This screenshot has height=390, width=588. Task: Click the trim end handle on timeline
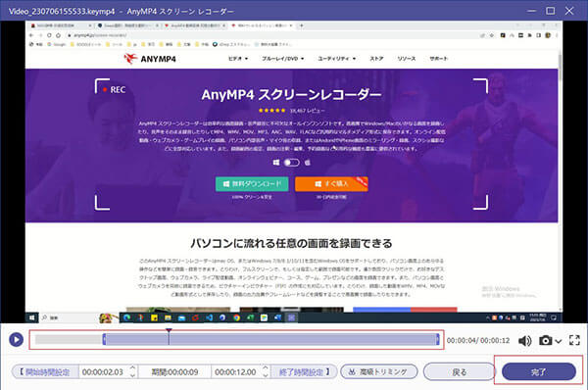[x=437, y=340]
